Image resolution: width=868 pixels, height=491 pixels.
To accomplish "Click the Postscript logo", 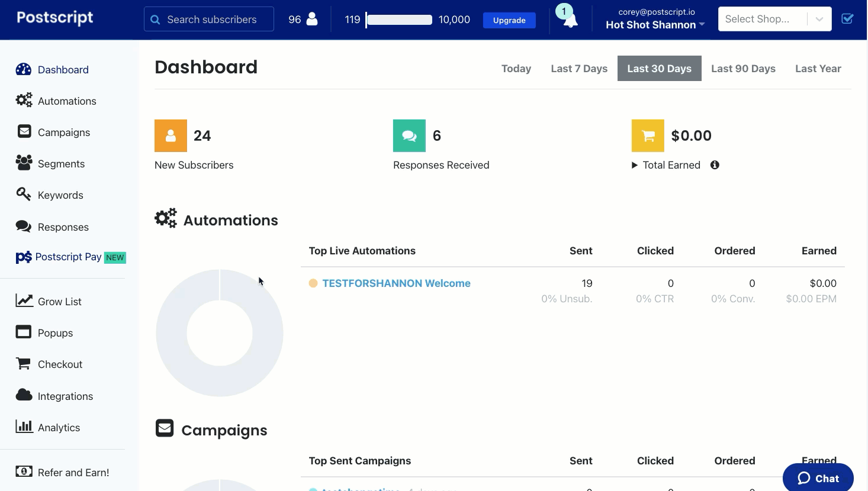I will (55, 18).
